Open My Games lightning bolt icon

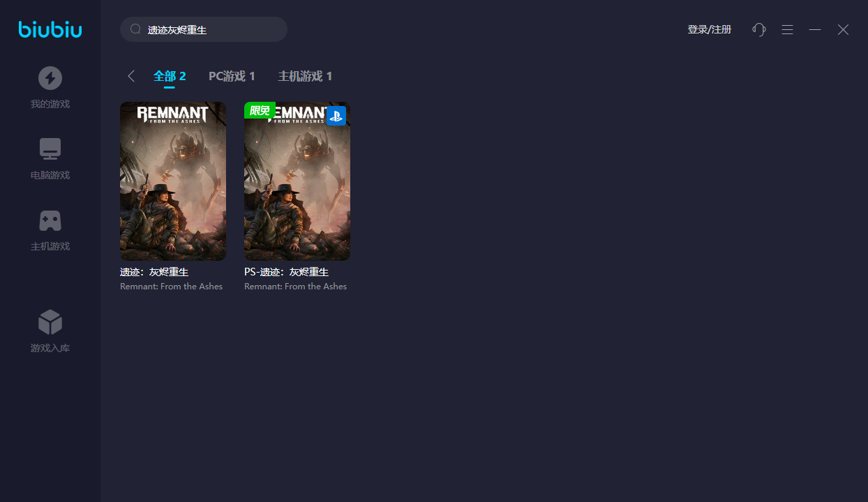click(50, 78)
